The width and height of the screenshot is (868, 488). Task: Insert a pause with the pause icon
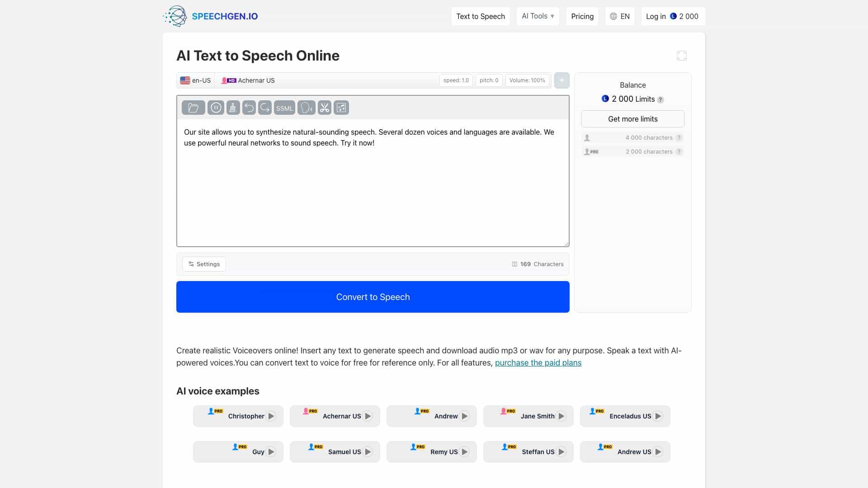(x=216, y=108)
